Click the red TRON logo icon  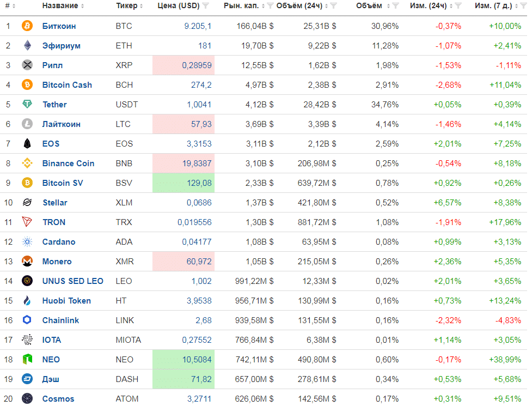tap(27, 222)
